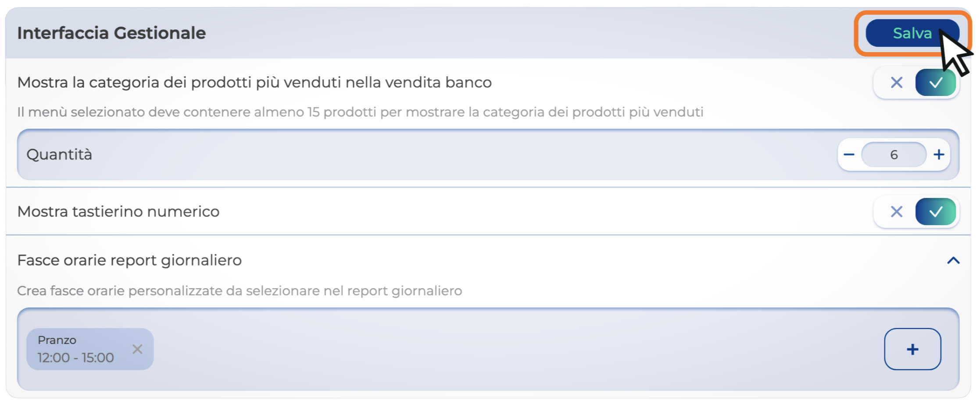Click the Interfaccia Gestionale title
This screenshot has height=404, width=980.
coord(111,33)
